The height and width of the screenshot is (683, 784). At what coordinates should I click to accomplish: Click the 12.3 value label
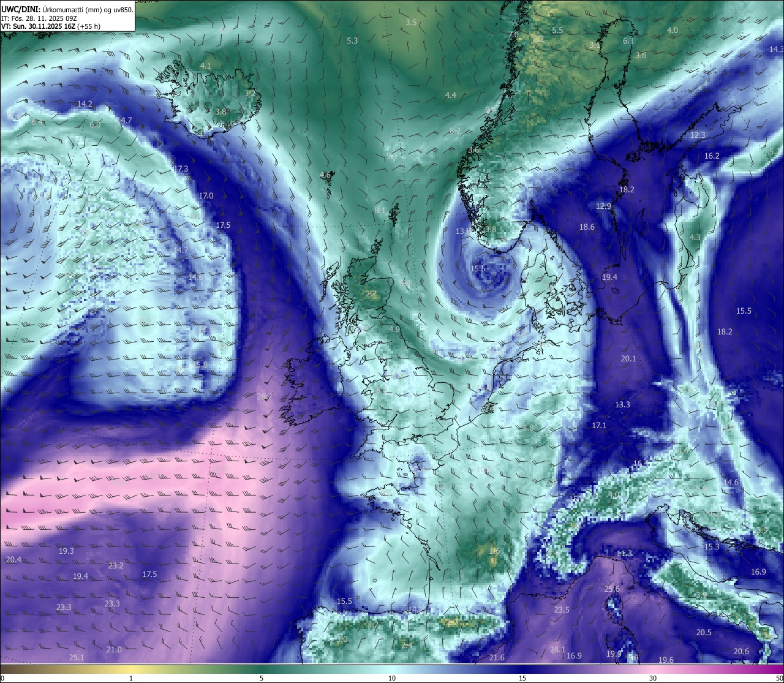(698, 135)
